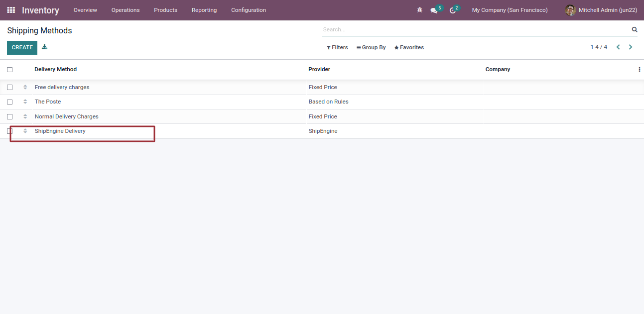The height and width of the screenshot is (314, 644).
Task: Open the Filters dropdown
Action: click(337, 47)
